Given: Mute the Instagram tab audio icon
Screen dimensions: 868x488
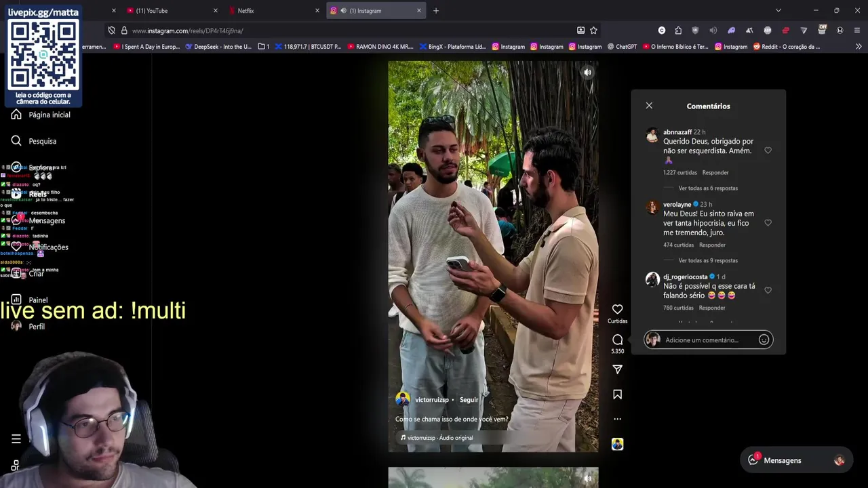Looking at the screenshot, I should point(343,11).
